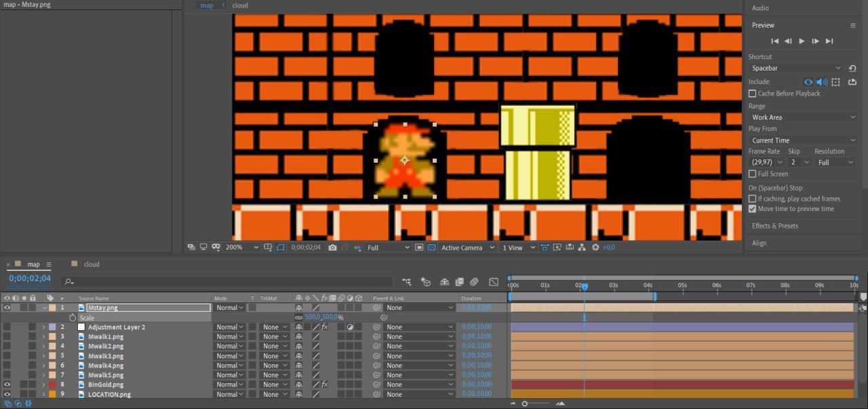Uncheck Move time to preview time
868x409 pixels.
(752, 209)
